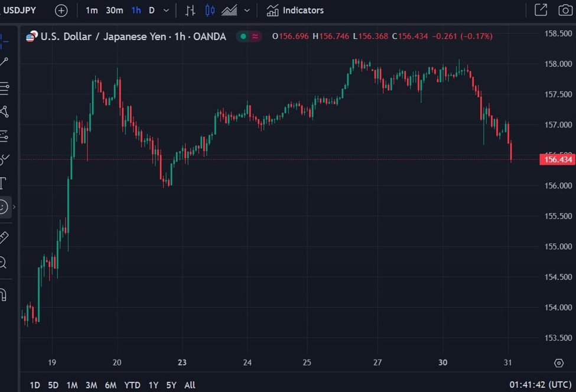576x392 pixels.
Task: Select the trend line drawing tool
Action: tap(4, 62)
